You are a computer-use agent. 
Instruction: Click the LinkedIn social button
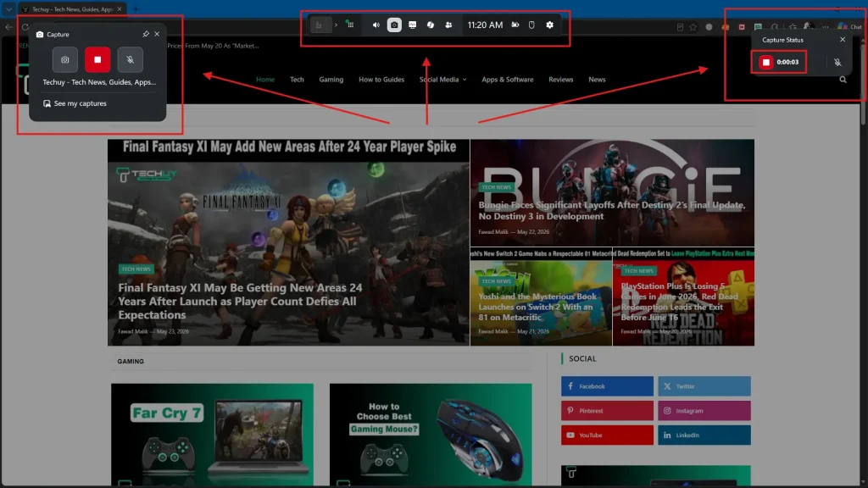pos(704,435)
